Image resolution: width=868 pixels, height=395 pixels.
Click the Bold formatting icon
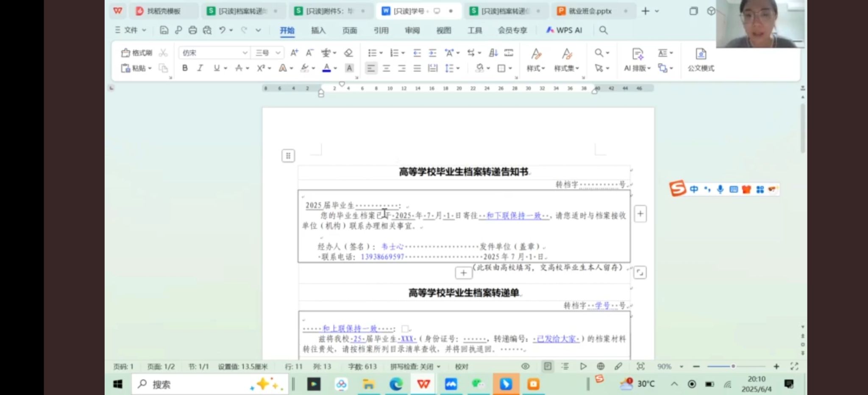click(185, 68)
